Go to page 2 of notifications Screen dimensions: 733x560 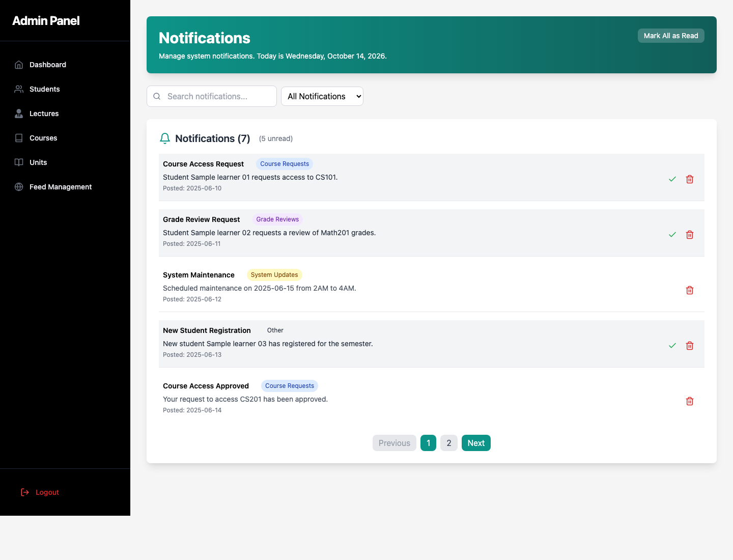449,443
